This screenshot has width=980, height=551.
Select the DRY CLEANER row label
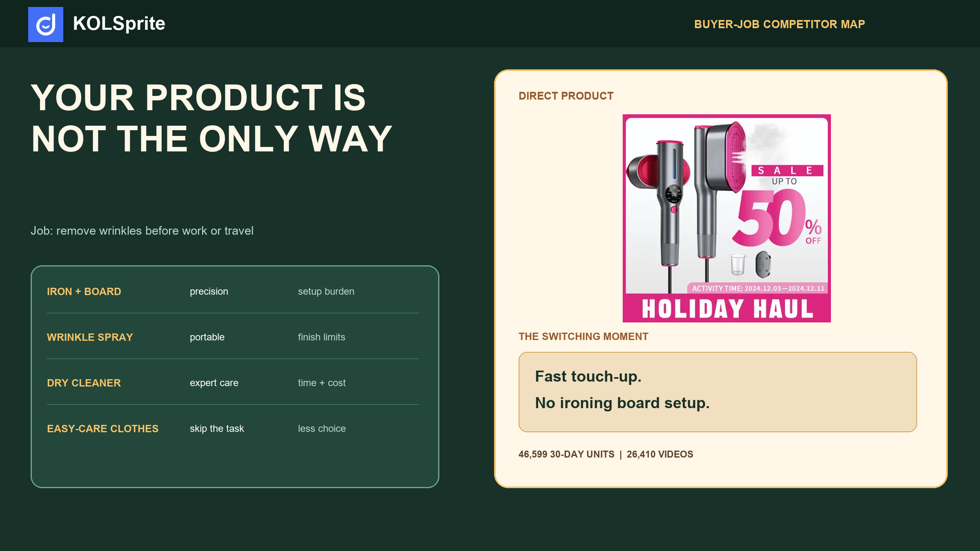(84, 383)
